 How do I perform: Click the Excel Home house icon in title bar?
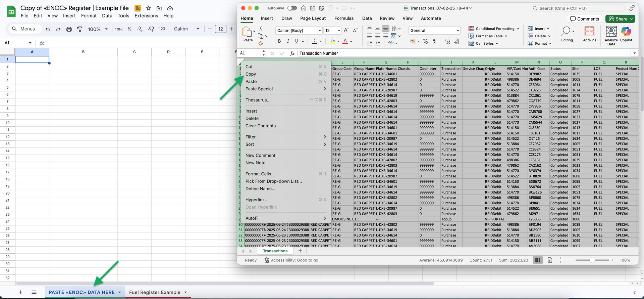click(x=304, y=8)
